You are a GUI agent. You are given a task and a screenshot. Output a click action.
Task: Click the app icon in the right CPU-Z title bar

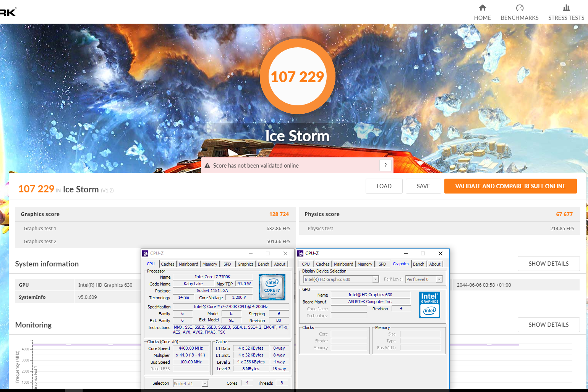pos(300,253)
